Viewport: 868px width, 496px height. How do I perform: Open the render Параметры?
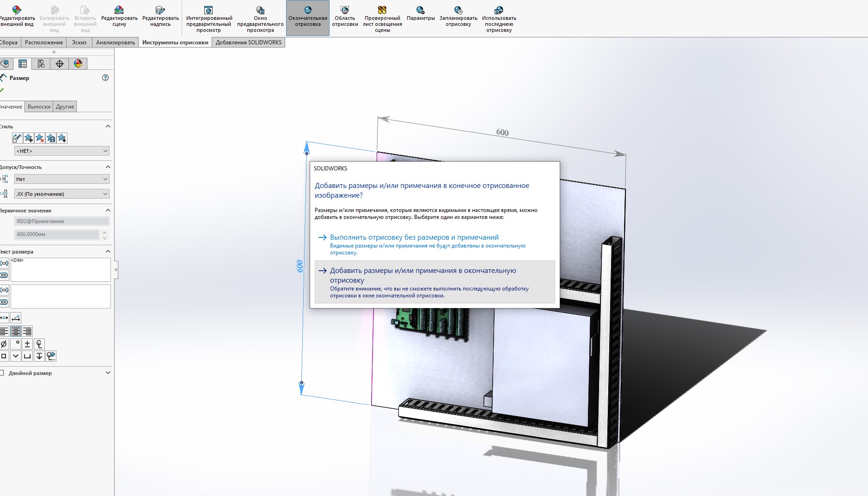point(421,14)
